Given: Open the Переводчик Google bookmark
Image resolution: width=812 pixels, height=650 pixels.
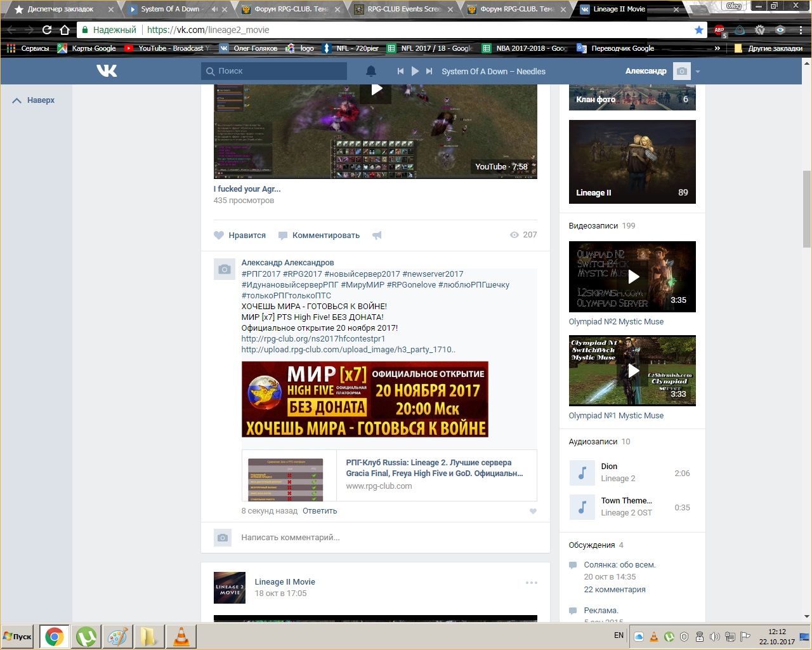Looking at the screenshot, I should click(615, 48).
